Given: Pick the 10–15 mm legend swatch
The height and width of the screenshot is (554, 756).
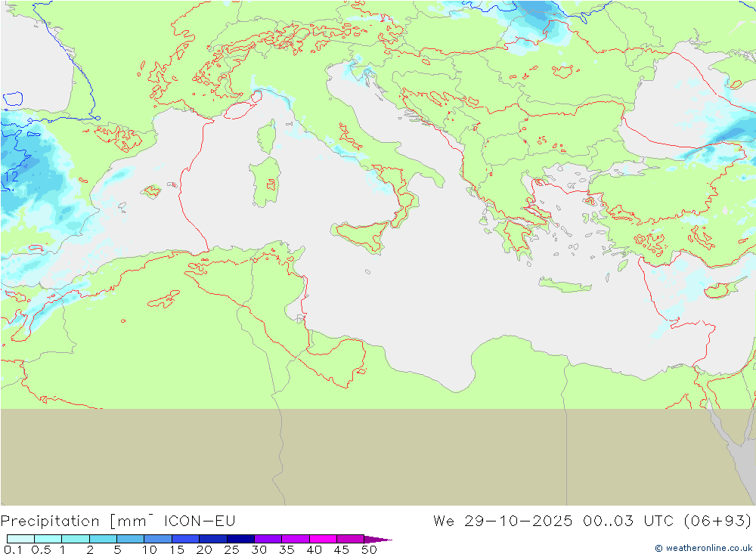Looking at the screenshot, I should pyautogui.click(x=158, y=539).
